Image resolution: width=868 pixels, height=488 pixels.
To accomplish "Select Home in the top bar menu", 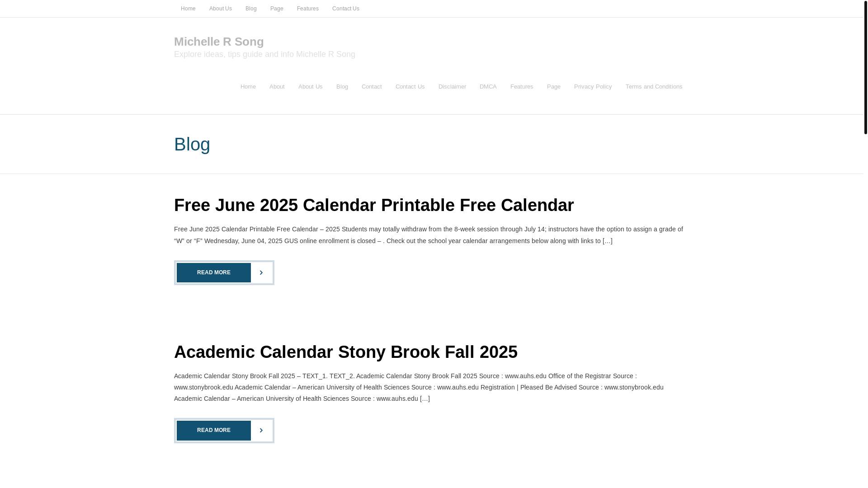I will point(188,9).
